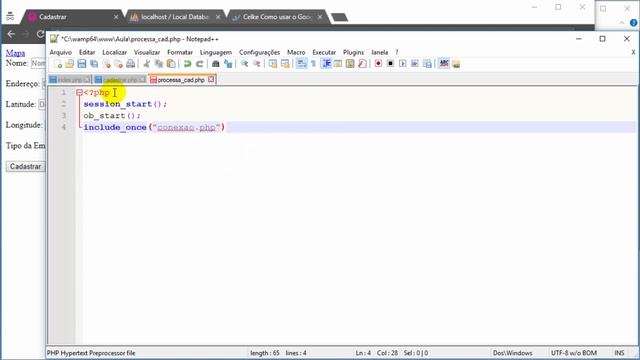This screenshot has width=640, height=360.
Task: Switch to Celke Como usar browser tab
Action: tap(277, 17)
